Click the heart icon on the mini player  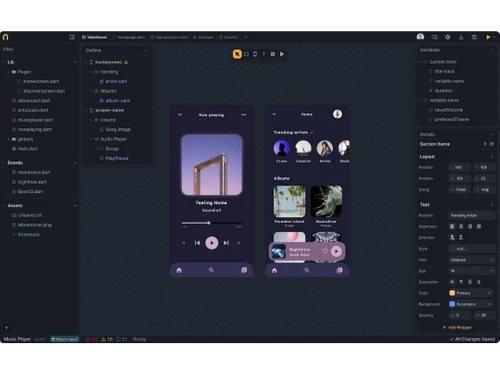click(x=325, y=251)
